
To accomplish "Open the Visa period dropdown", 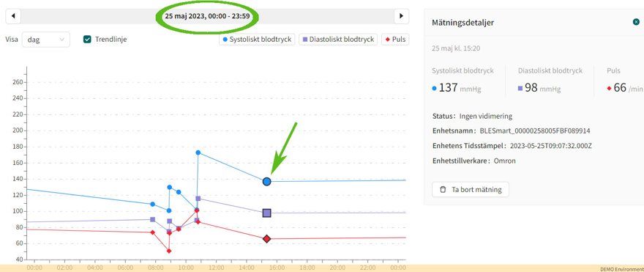I will coord(45,40).
